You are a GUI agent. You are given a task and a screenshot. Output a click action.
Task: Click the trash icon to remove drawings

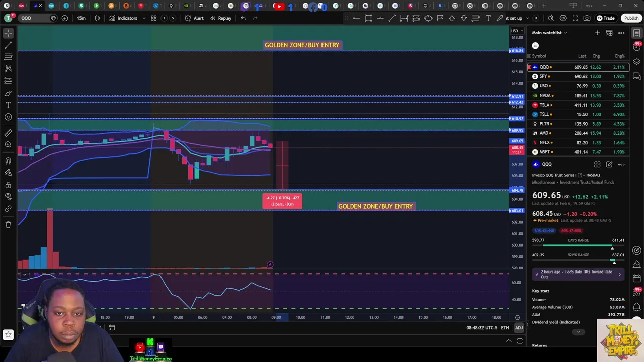coord(8,225)
